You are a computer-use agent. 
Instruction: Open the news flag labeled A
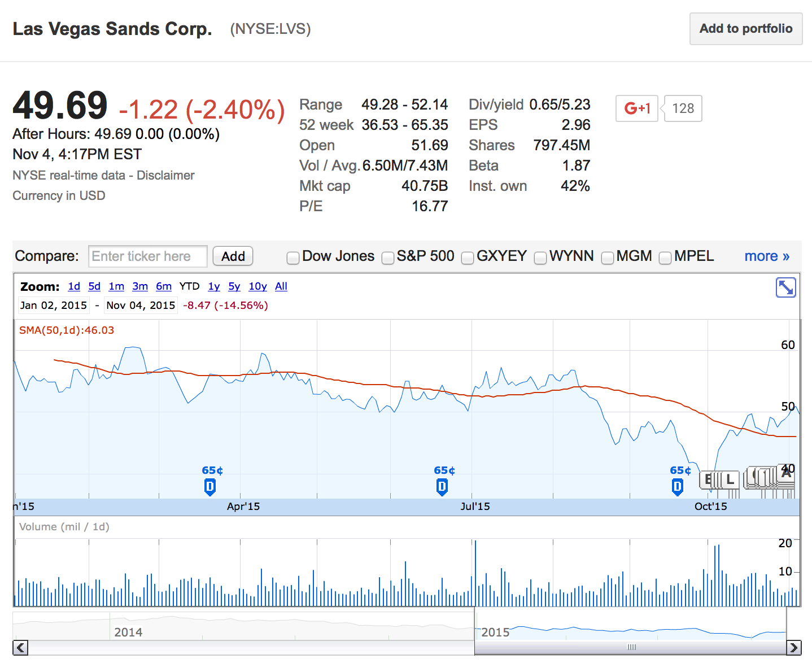click(786, 473)
